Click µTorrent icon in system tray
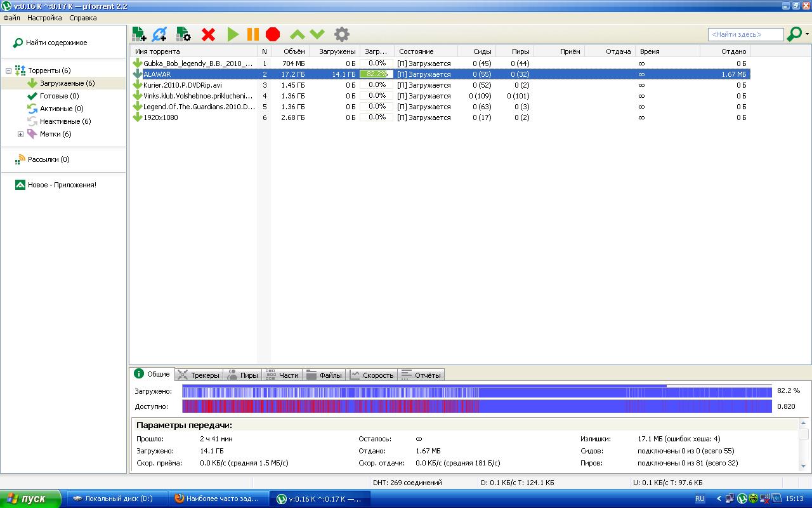This screenshot has width=812, height=508. pyautogui.click(x=742, y=499)
